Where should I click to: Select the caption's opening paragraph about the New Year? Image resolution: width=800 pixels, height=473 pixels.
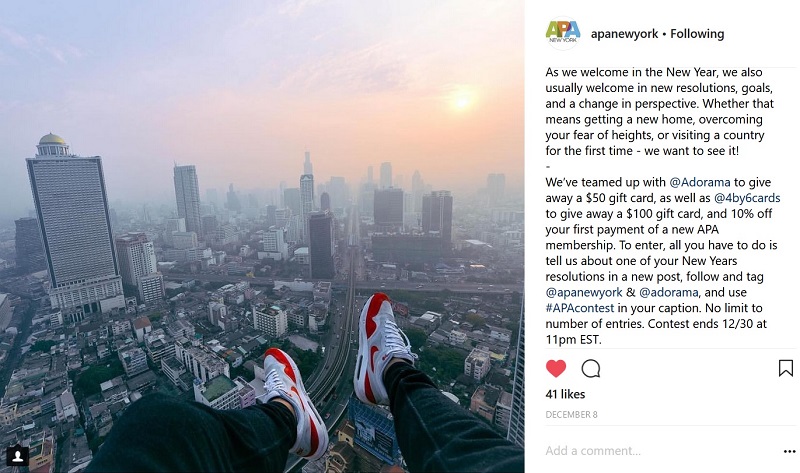click(659, 111)
